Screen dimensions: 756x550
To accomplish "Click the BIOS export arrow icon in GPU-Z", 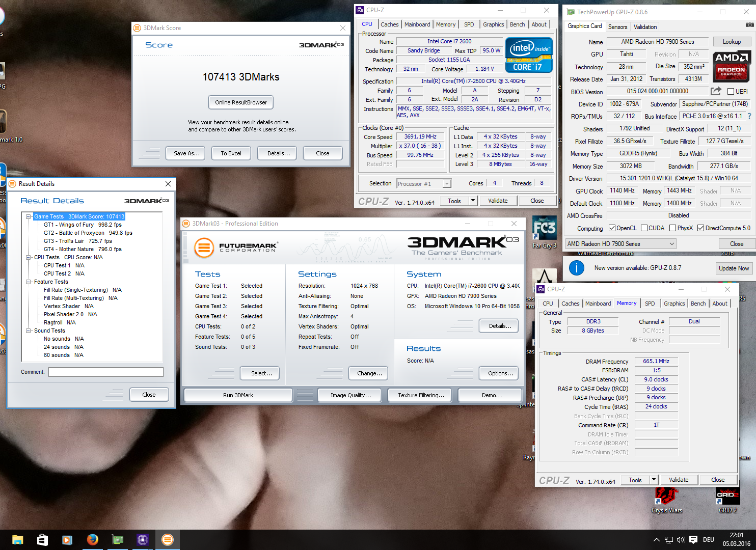I will click(x=716, y=91).
